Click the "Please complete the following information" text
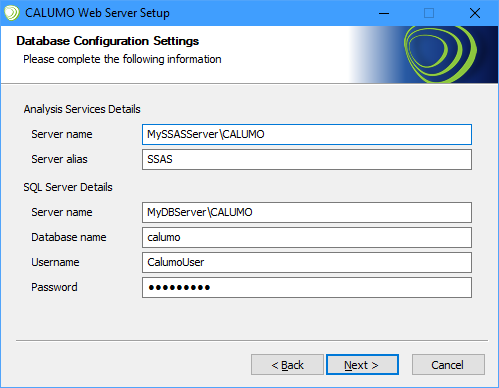Image resolution: width=499 pixels, height=388 pixels. pos(122,59)
